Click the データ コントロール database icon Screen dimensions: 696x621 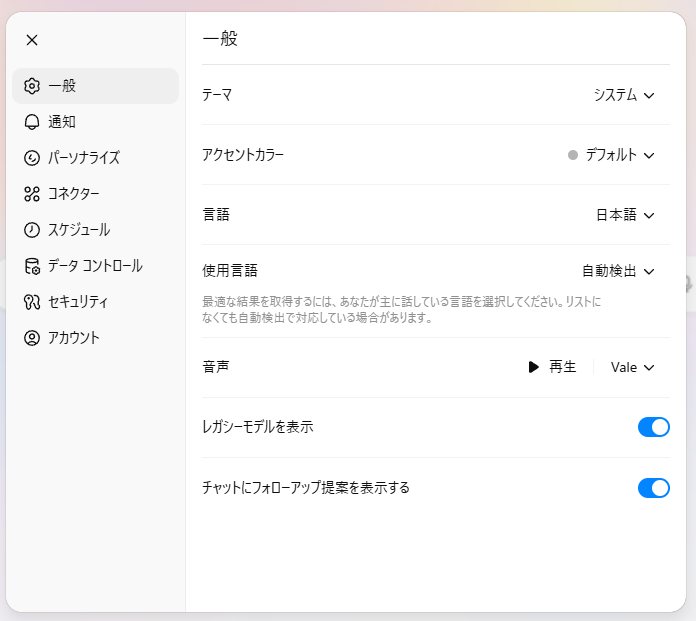pos(32,266)
